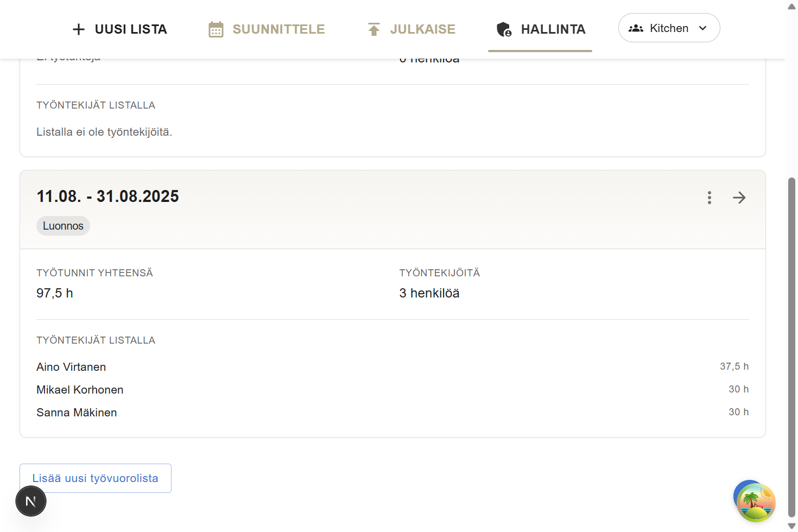Select the Luonnos status chip
798x532 pixels.
click(x=63, y=226)
